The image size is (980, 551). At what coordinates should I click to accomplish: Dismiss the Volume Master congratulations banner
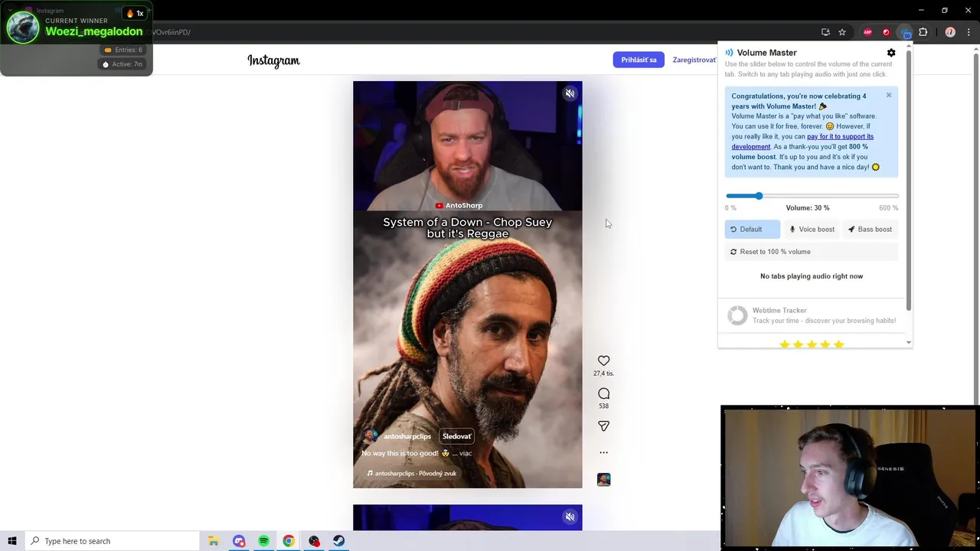tap(889, 95)
